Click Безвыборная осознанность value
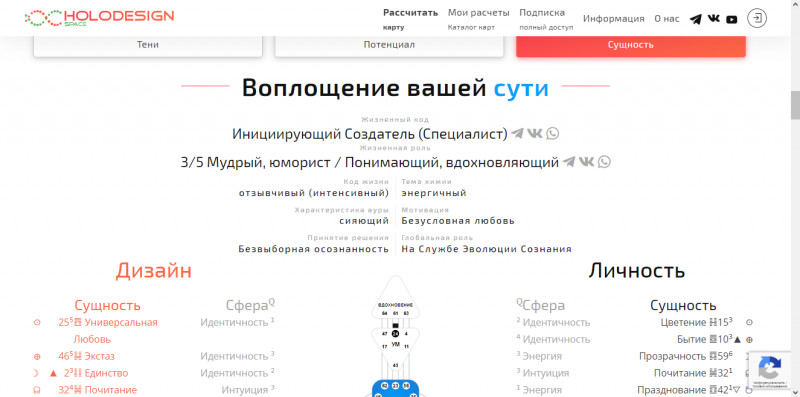 [314, 249]
